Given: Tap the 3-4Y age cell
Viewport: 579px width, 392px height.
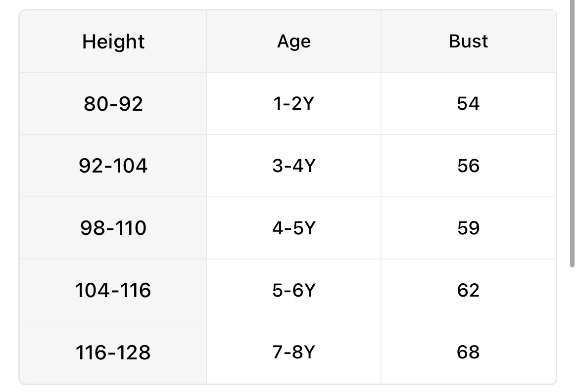Looking at the screenshot, I should (x=293, y=166).
